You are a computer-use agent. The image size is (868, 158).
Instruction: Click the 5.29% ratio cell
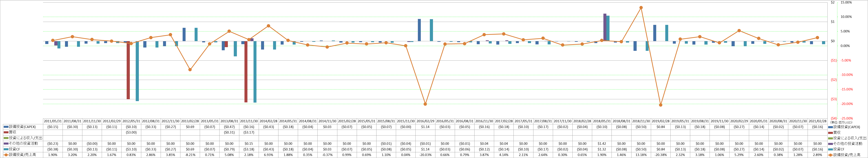[739, 155]
